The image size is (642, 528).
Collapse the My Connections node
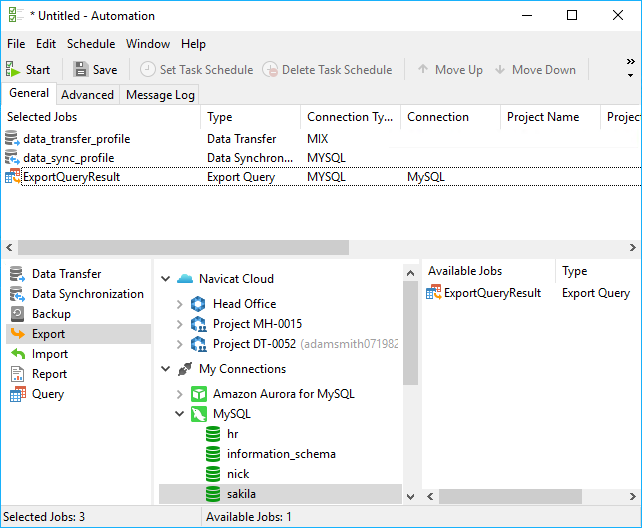point(165,369)
